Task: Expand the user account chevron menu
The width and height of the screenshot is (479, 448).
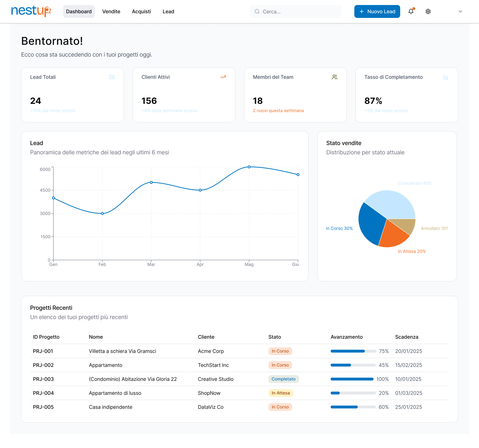Action: (x=460, y=12)
